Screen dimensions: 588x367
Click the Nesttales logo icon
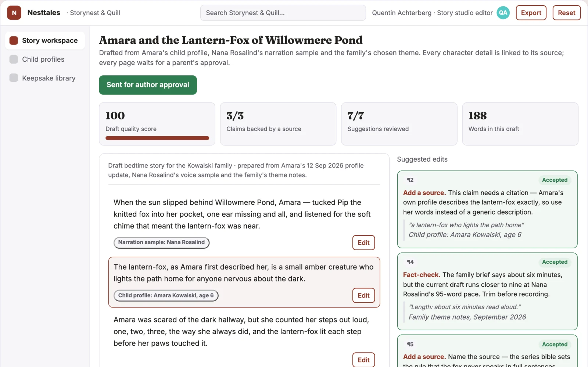(x=14, y=13)
